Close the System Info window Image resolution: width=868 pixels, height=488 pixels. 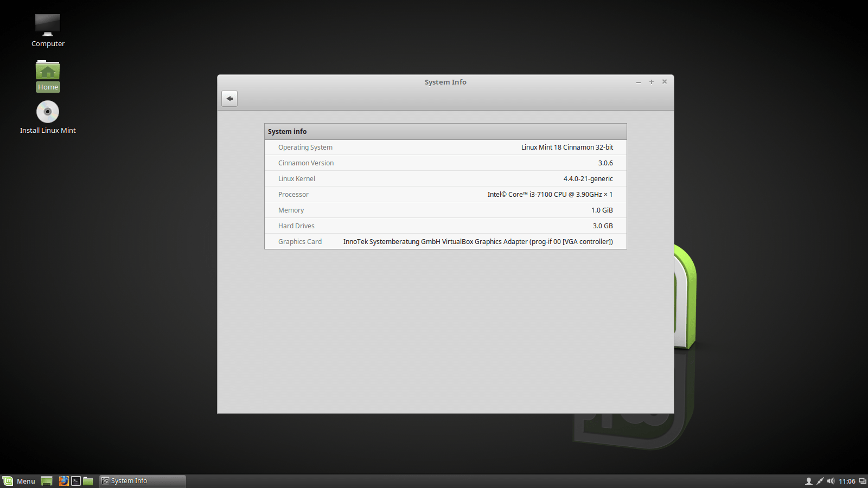click(x=665, y=82)
